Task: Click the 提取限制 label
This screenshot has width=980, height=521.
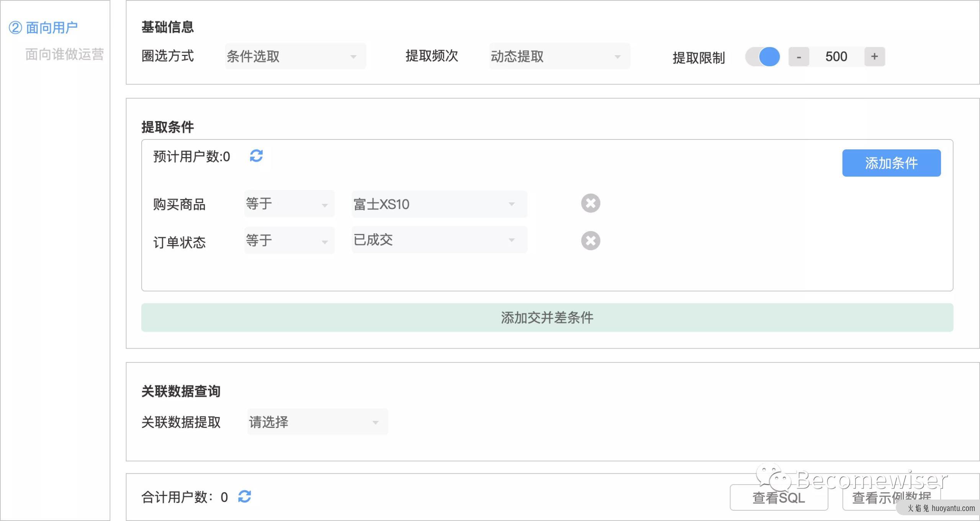Action: point(699,58)
